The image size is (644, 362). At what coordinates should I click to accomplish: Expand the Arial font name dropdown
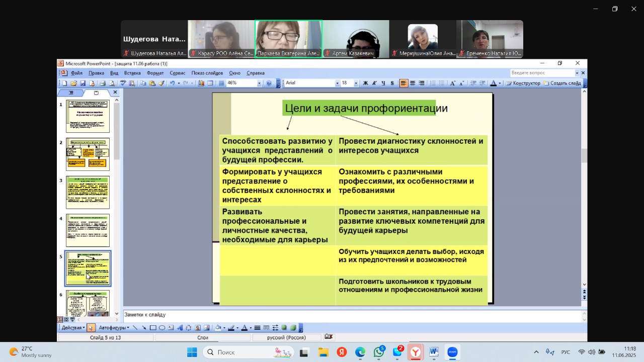click(337, 83)
